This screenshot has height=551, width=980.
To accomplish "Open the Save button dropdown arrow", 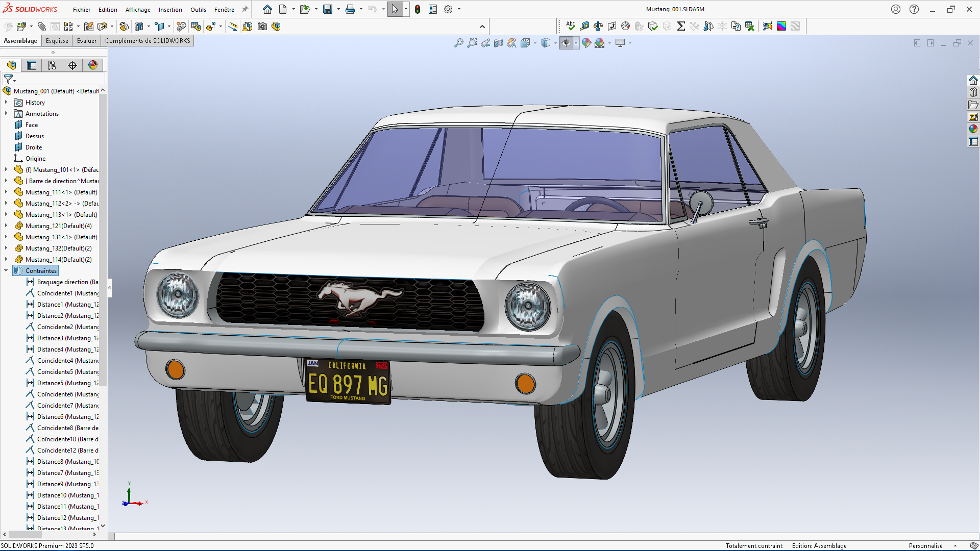I will (x=338, y=9).
